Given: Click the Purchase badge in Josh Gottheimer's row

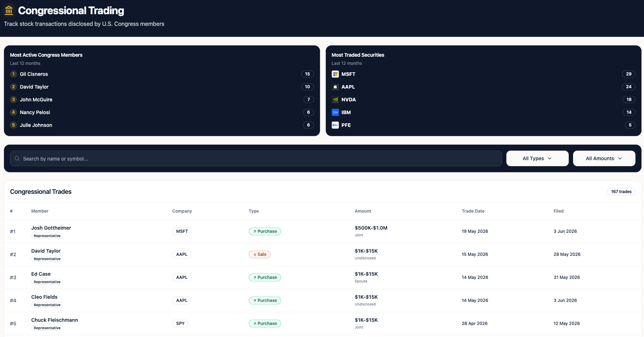Looking at the screenshot, I should (265, 231).
